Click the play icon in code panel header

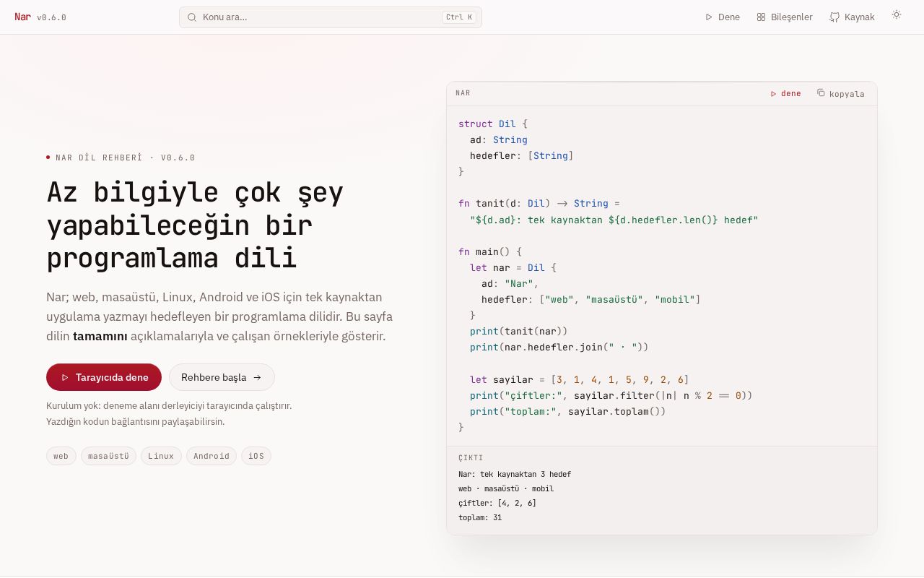tap(774, 94)
